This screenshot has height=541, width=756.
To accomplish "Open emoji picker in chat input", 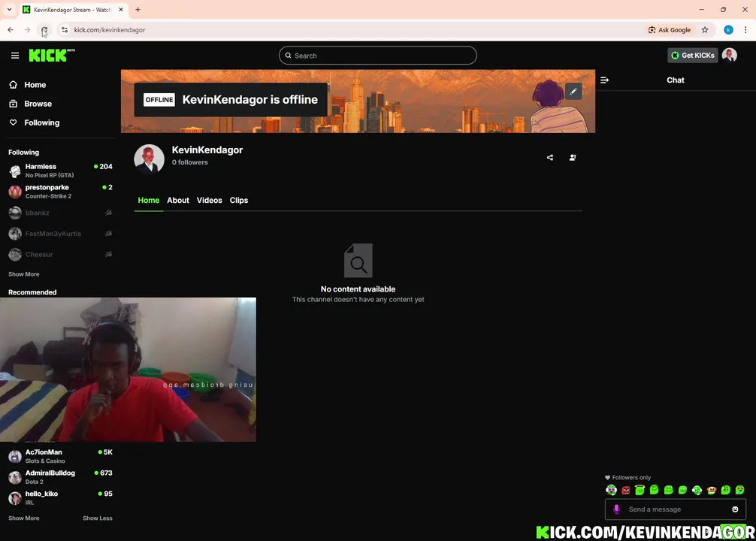I will (735, 509).
